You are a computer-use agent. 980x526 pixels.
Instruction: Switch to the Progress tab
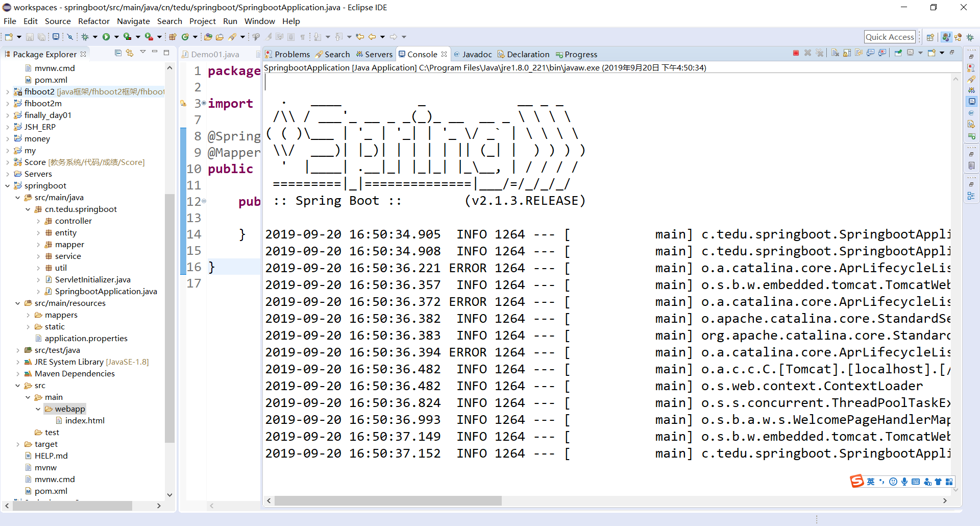pos(577,54)
